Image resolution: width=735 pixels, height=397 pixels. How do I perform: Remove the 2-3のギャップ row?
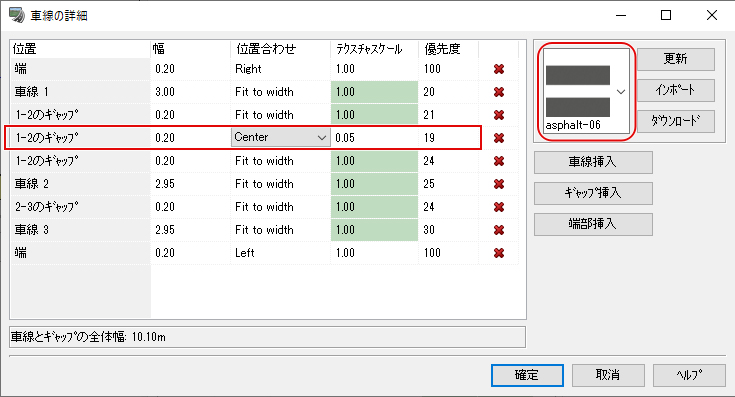point(499,207)
